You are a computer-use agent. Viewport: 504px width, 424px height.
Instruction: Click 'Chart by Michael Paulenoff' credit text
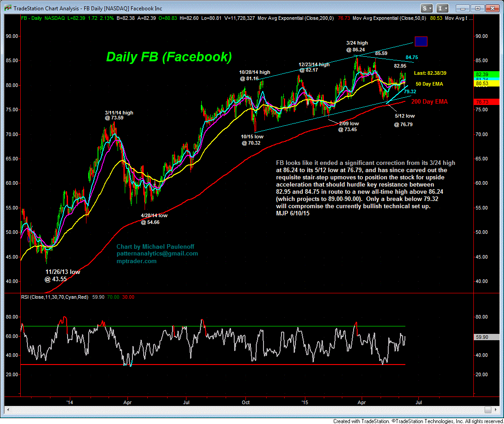pos(155,246)
